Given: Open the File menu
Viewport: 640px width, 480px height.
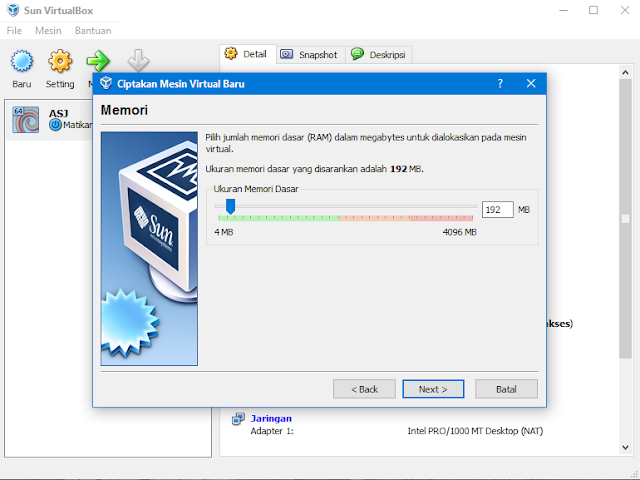Looking at the screenshot, I should [14, 31].
